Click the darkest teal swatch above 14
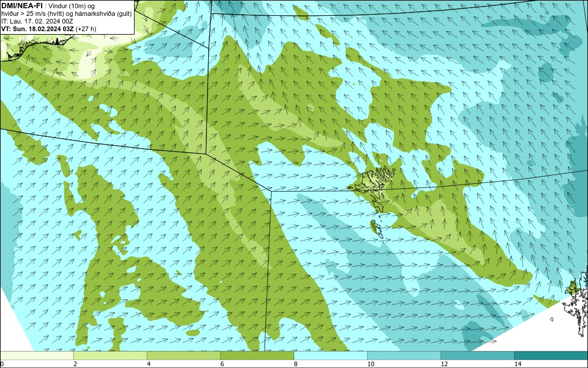 pos(551,355)
